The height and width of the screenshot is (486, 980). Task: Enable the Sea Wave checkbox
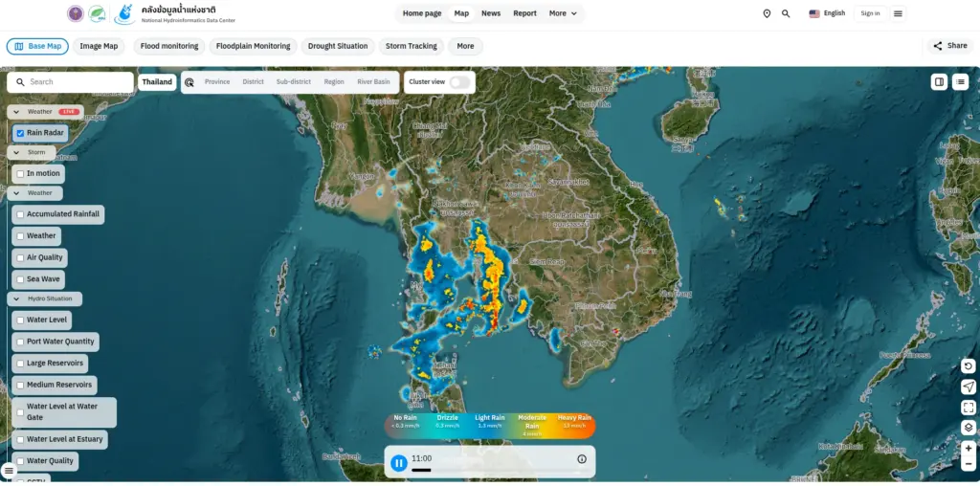click(x=21, y=279)
